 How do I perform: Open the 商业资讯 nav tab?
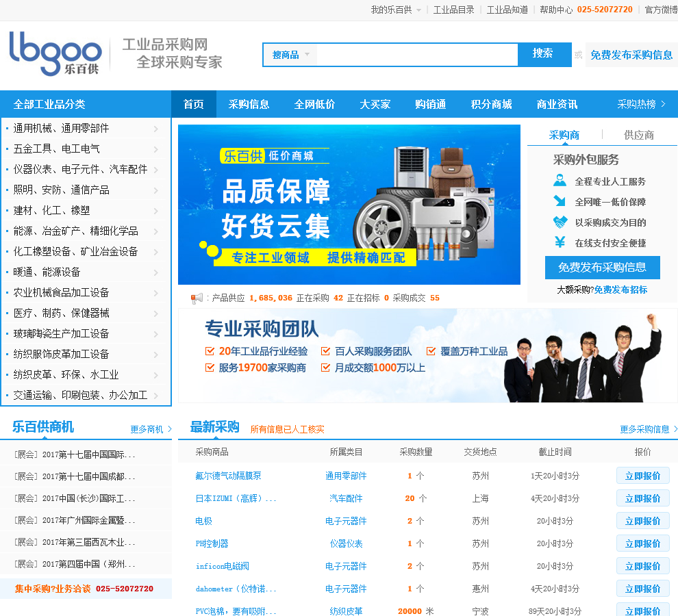[x=557, y=104]
